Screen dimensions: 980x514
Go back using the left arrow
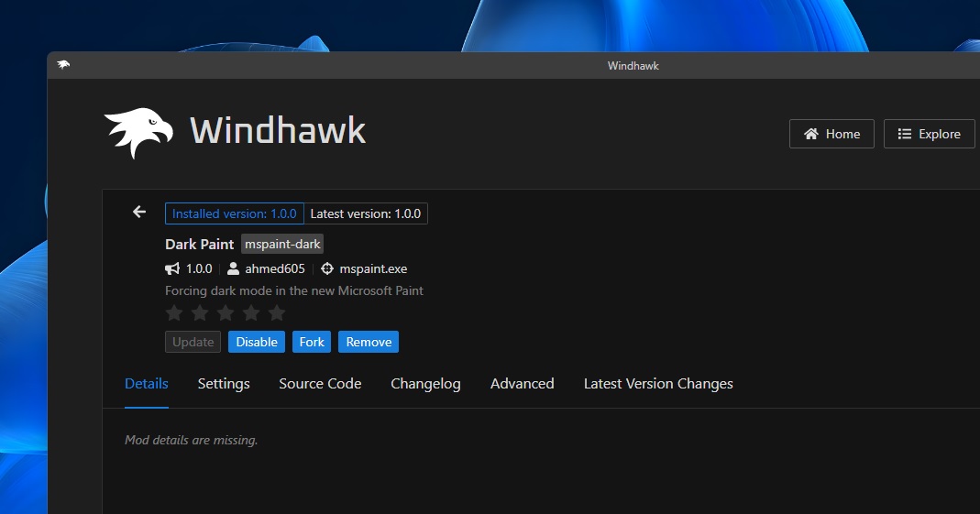138,213
